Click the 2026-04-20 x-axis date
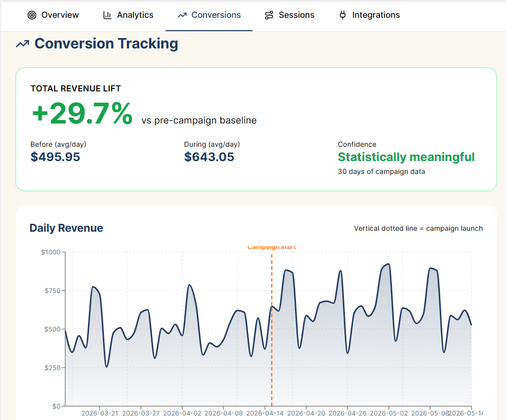 tap(306, 413)
